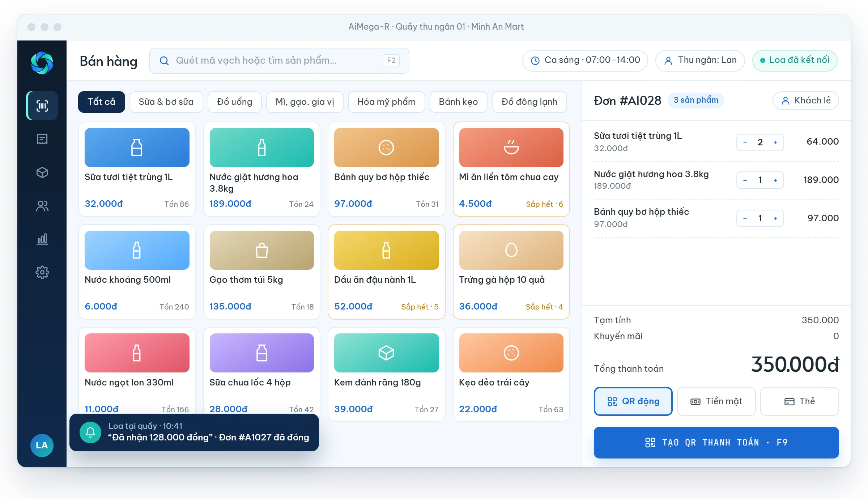
Task: Switch to Đồ uống category tab
Action: (x=234, y=102)
